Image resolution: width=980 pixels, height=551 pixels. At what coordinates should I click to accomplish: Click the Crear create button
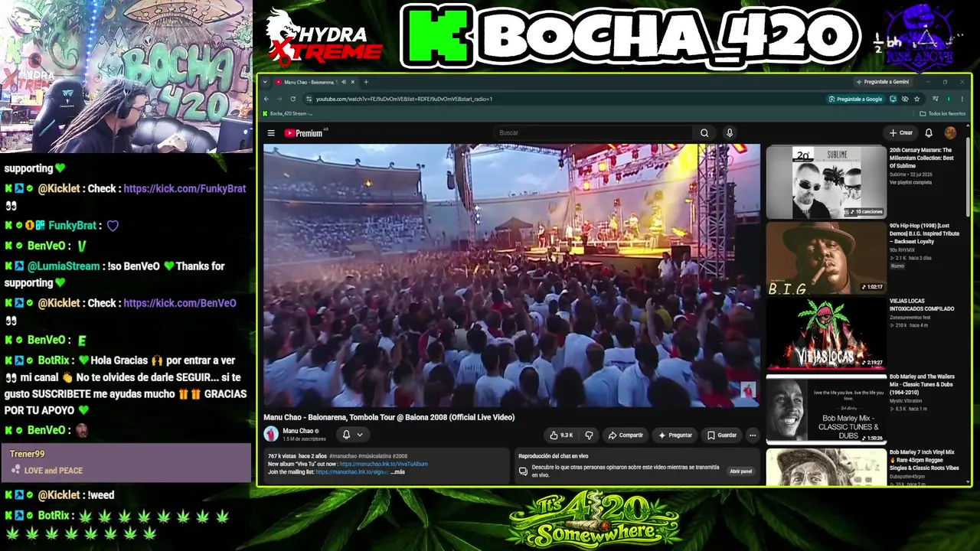coord(901,133)
